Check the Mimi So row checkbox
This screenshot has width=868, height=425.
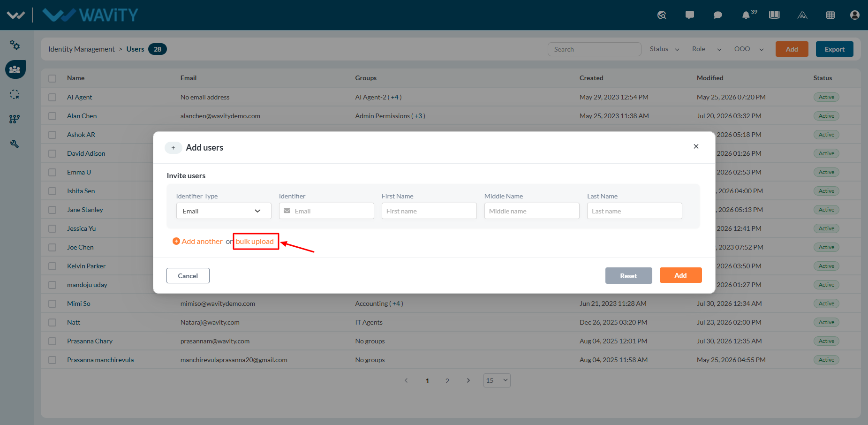(53, 304)
